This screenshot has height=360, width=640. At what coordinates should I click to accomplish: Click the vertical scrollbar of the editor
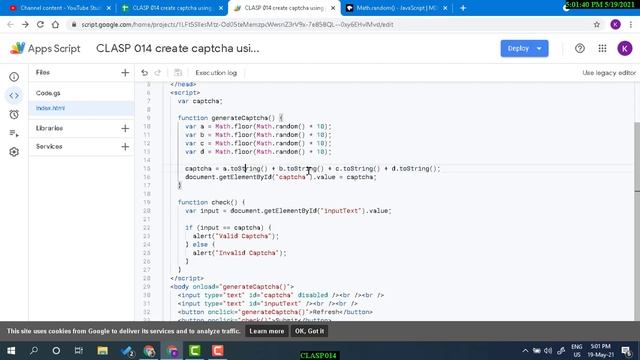click(637, 156)
